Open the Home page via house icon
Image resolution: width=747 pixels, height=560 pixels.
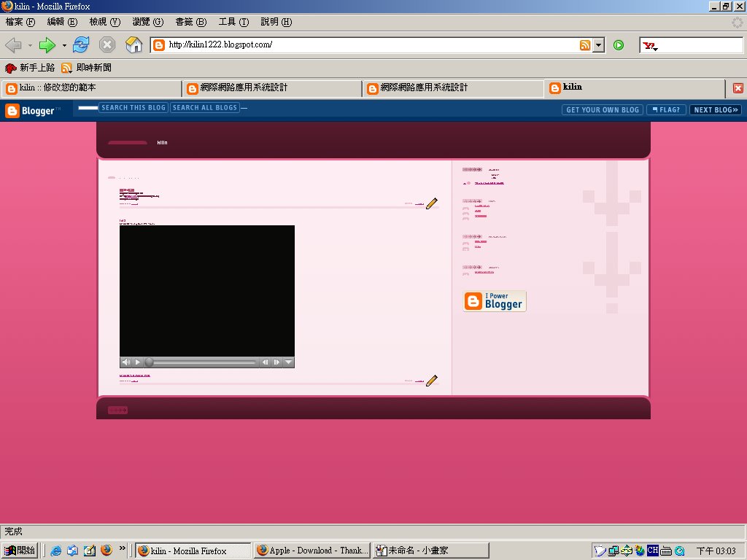(134, 44)
